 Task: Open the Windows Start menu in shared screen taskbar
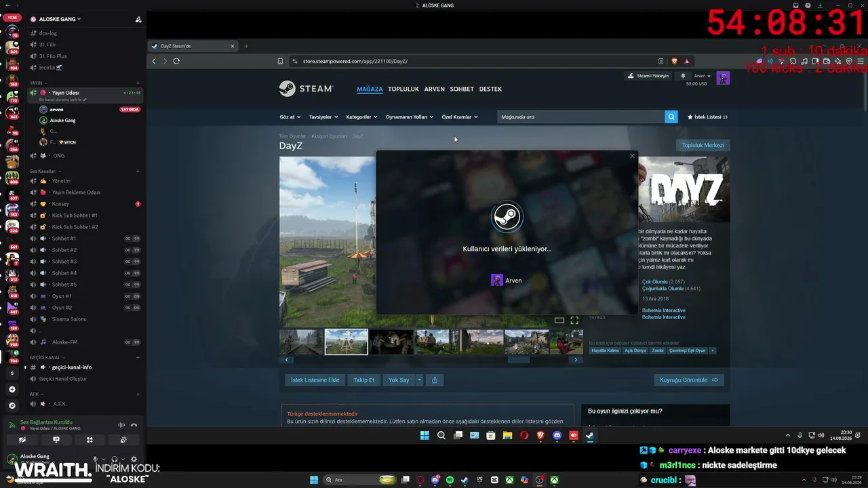(425, 436)
